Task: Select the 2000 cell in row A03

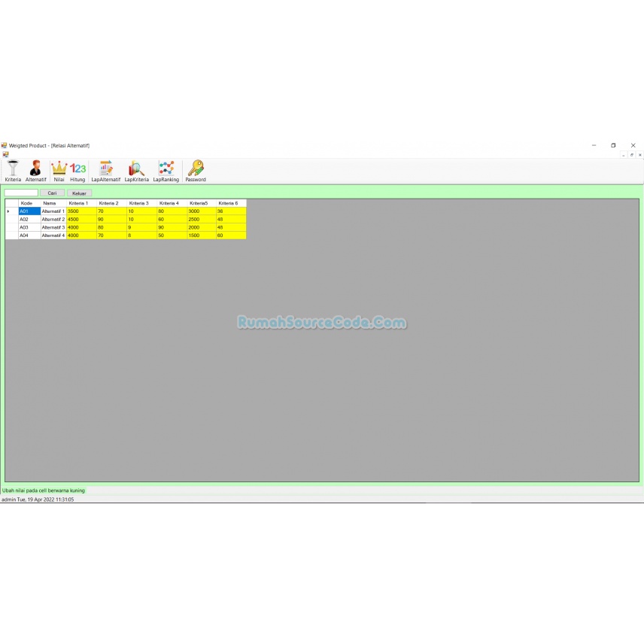Action: [x=202, y=227]
